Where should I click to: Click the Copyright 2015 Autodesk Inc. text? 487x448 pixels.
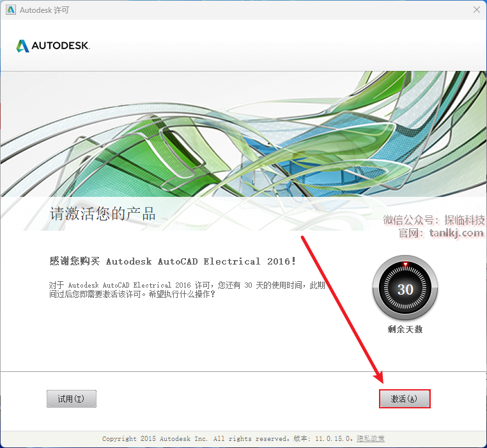(x=155, y=438)
